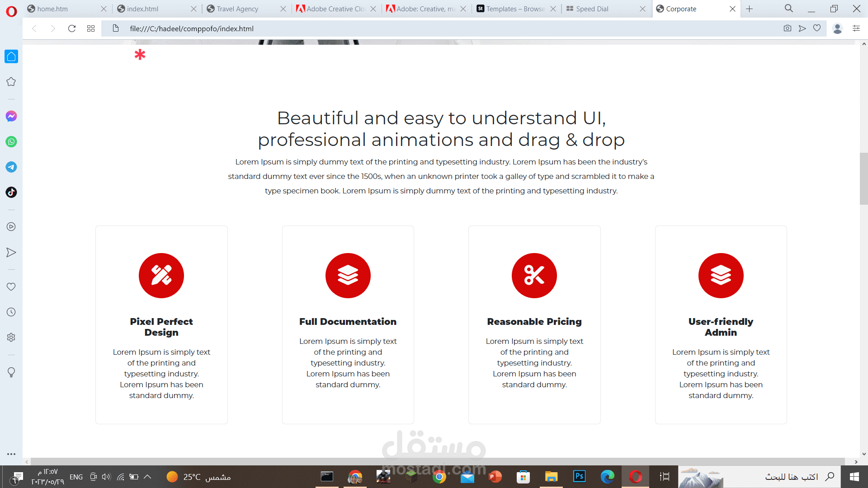Click the reload page button
The image size is (868, 488).
coord(71,28)
